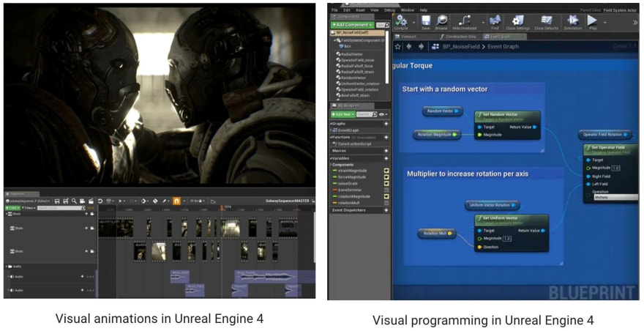Toggle orange snapping magnet in Sequencer
This screenshot has height=331, width=644.
pos(176,201)
